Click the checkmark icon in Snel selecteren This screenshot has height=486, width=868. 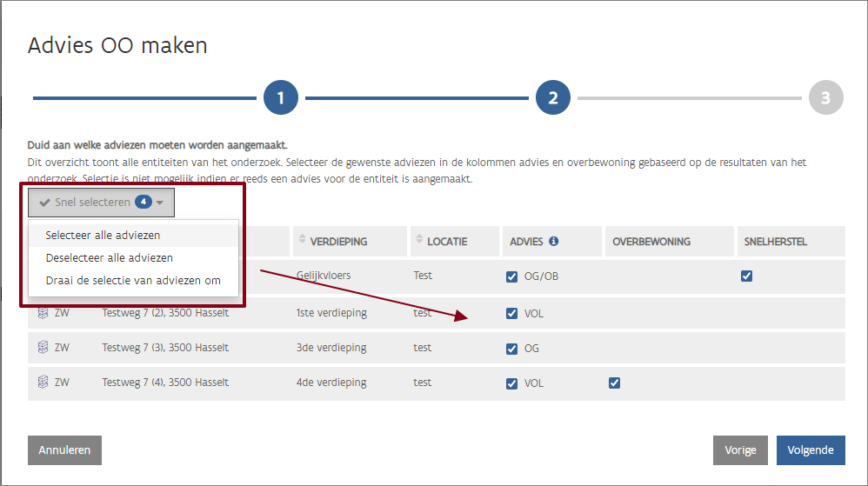[44, 203]
